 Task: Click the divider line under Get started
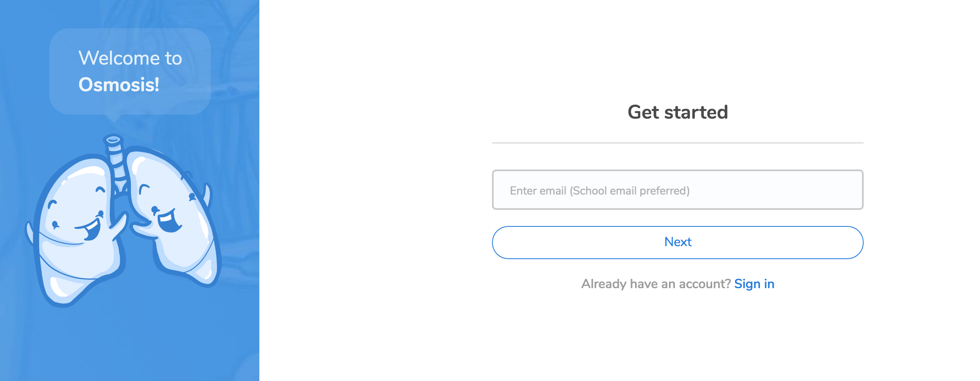[x=677, y=143]
